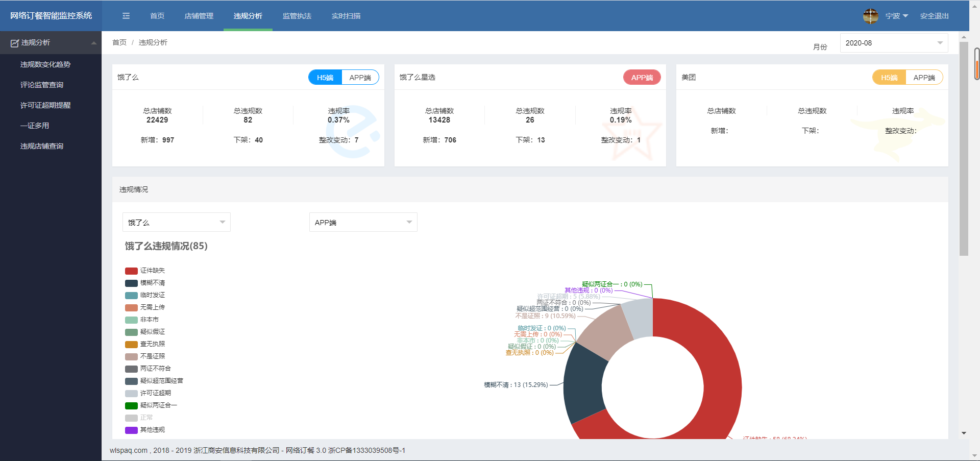980x461 pixels.
Task: Click 饿了么星选 总店铺数 13428 value
Action: click(439, 120)
